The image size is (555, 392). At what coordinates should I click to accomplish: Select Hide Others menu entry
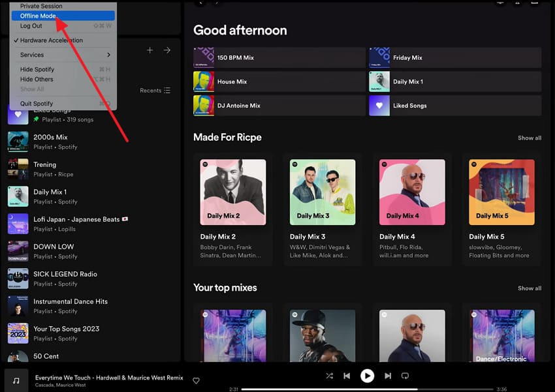(x=63, y=79)
